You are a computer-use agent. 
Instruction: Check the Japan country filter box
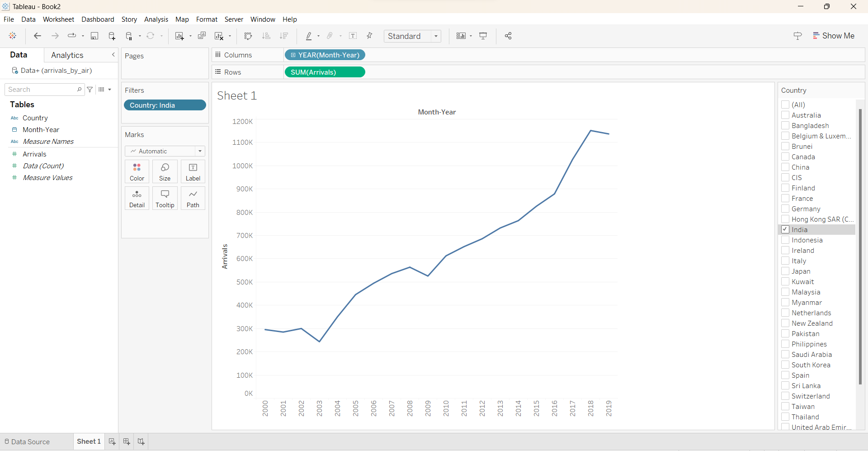click(x=785, y=271)
